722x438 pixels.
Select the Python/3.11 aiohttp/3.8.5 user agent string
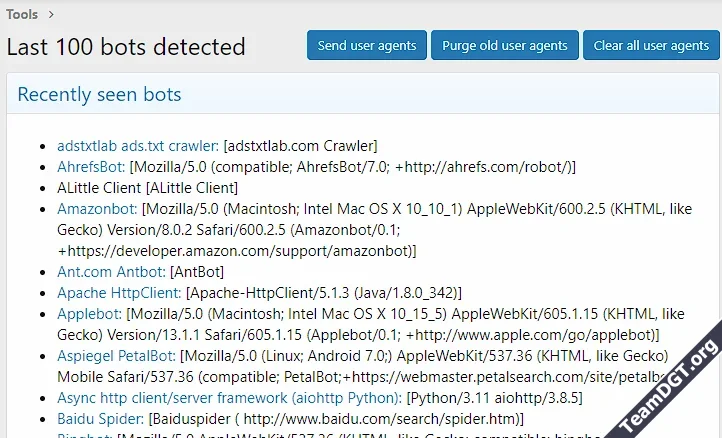coord(495,397)
